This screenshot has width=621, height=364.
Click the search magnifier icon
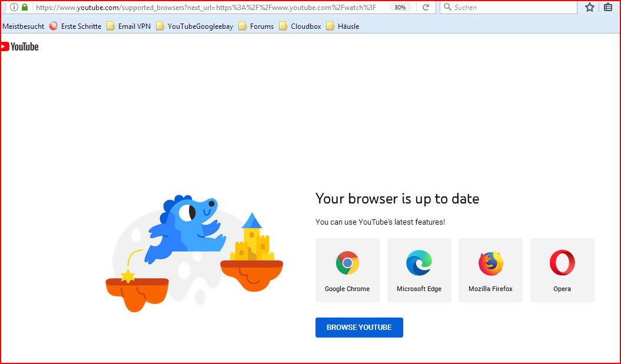[447, 7]
